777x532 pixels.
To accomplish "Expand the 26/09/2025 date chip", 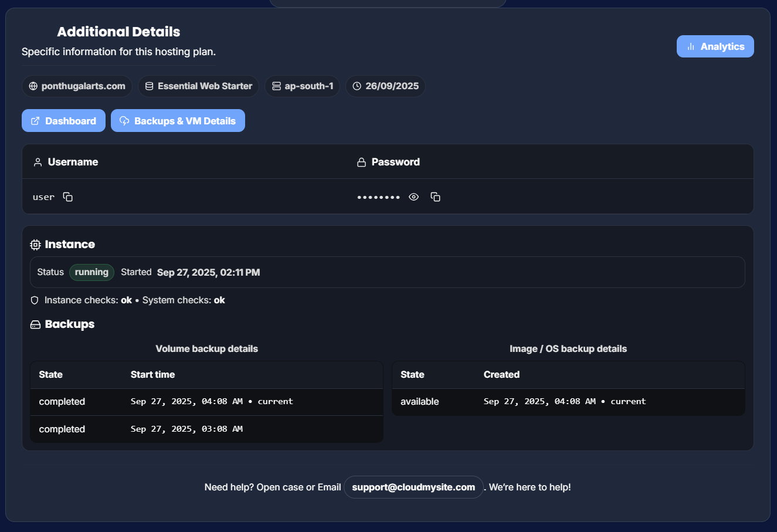I will pyautogui.click(x=385, y=86).
